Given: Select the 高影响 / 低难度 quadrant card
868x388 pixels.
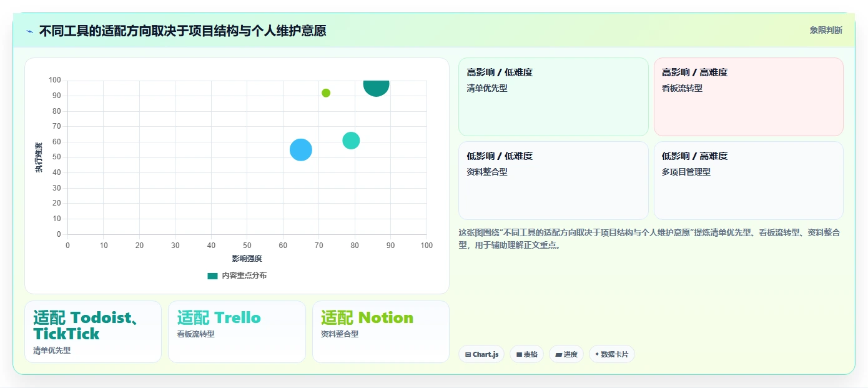Looking at the screenshot, I should (553, 97).
